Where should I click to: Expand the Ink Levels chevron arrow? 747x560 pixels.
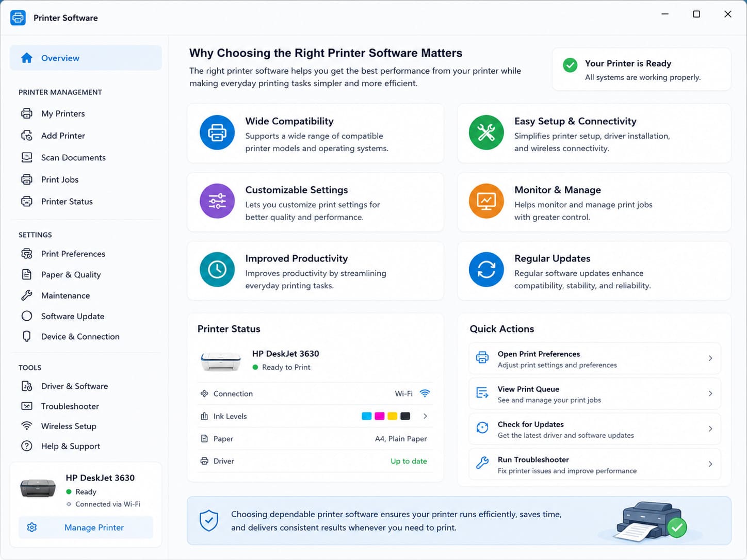tap(425, 416)
